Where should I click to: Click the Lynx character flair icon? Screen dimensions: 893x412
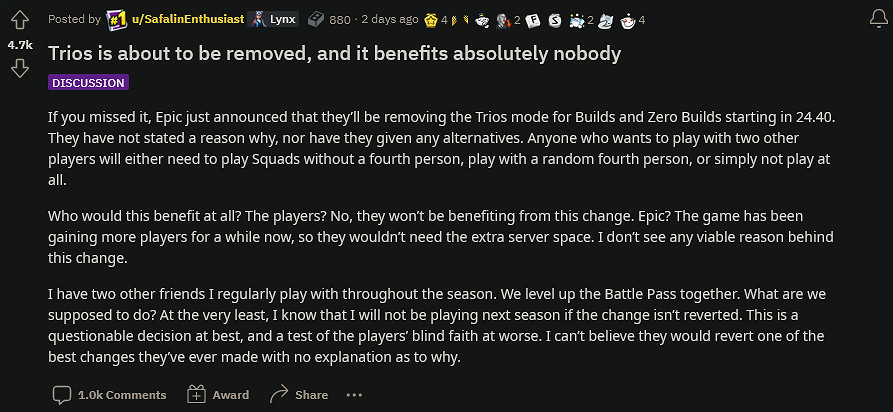257,19
